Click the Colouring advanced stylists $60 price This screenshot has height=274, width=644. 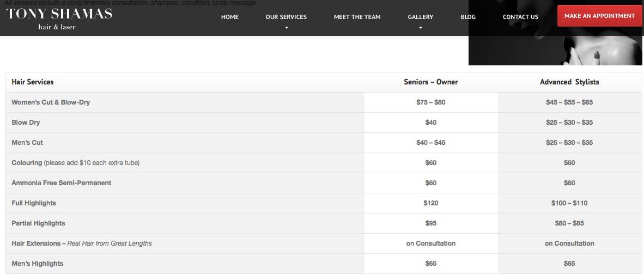569,163
